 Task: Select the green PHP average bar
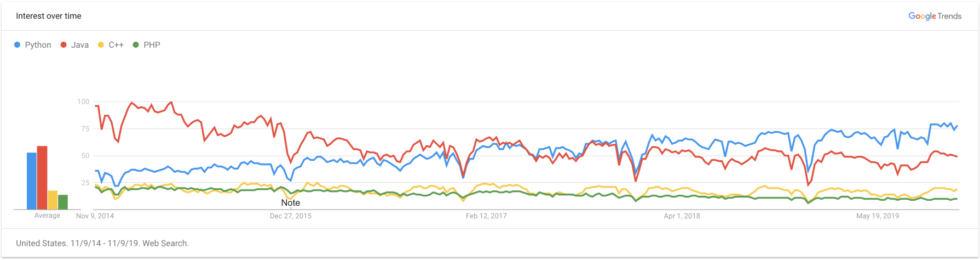point(63,202)
